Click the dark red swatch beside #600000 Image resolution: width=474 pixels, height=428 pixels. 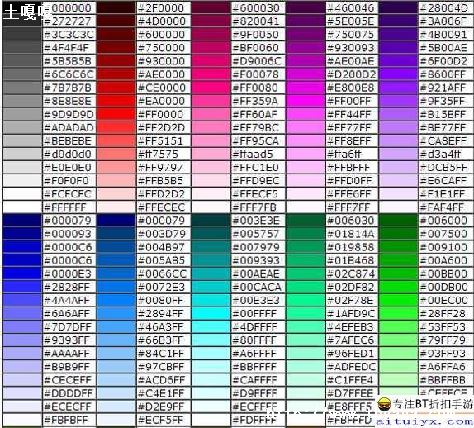click(x=116, y=34)
